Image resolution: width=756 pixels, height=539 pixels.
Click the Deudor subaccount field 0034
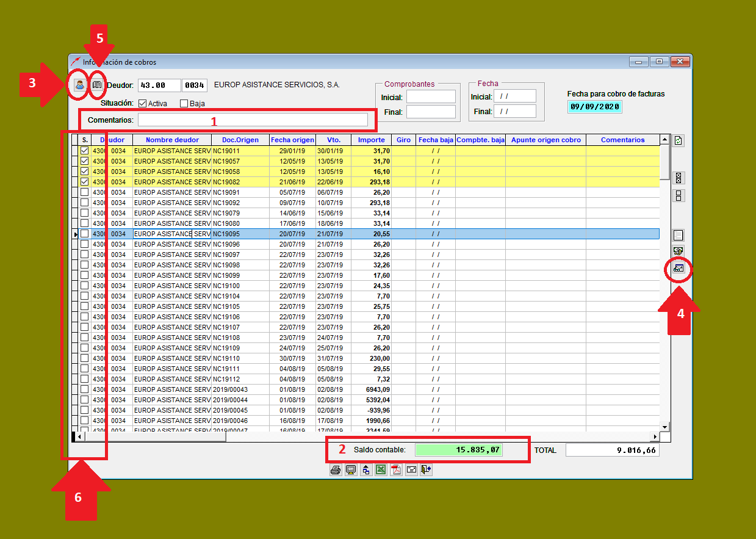195,85
